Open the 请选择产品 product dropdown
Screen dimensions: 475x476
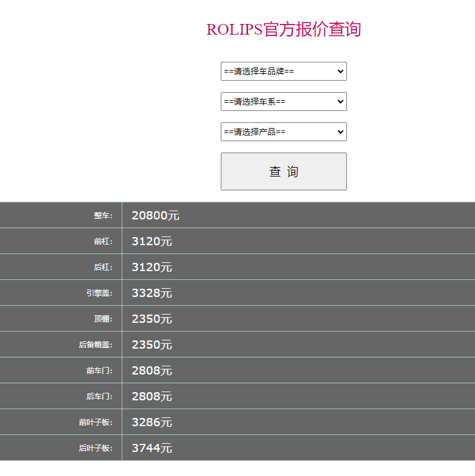point(283,132)
